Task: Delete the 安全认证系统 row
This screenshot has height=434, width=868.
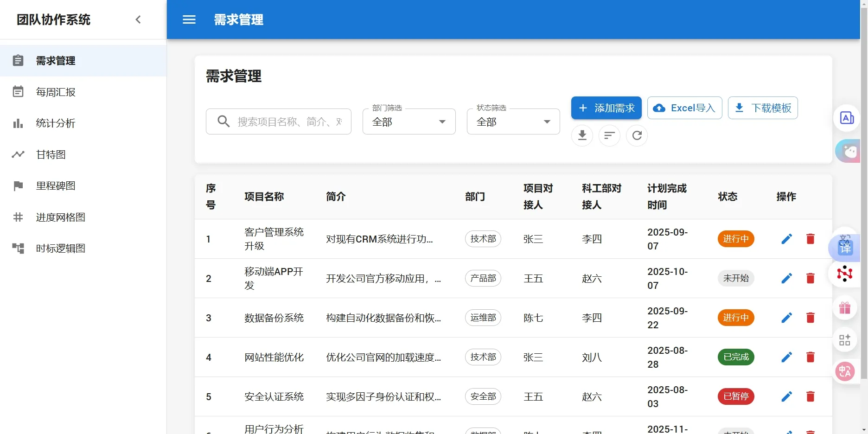Action: pyautogui.click(x=810, y=396)
